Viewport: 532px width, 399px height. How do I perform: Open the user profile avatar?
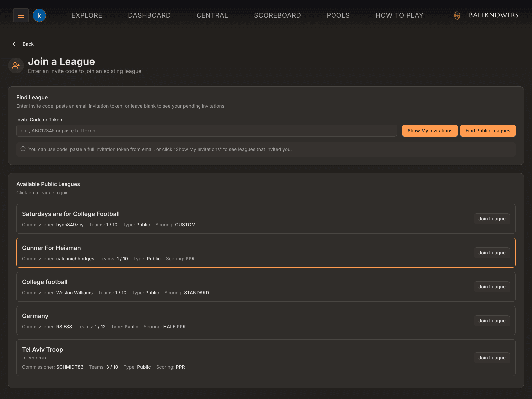pos(39,15)
